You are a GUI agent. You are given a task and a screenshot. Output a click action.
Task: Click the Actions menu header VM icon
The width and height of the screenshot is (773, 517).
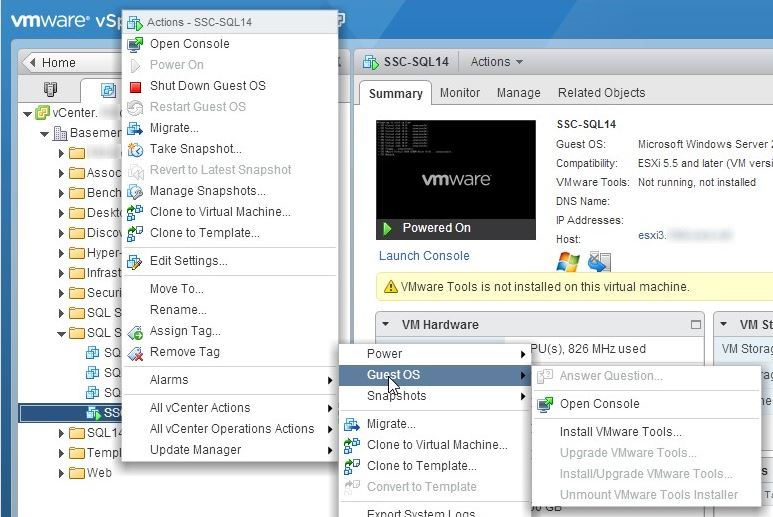pos(135,23)
